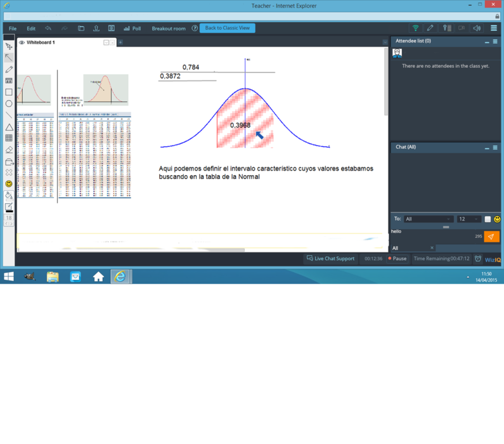Viewport: 504px width, 444px height.
Task: Select the pencil drawing tool
Action: (9, 69)
